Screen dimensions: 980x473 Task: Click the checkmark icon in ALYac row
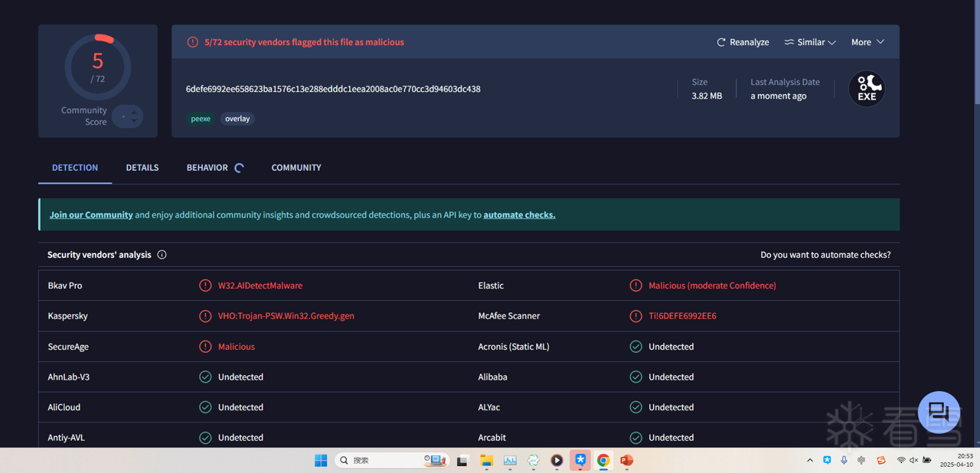[x=635, y=407]
